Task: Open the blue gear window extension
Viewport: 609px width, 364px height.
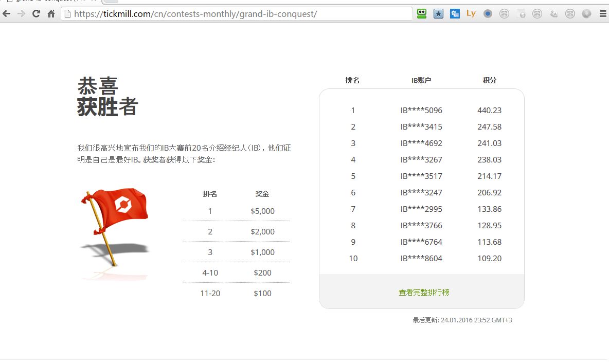Action: (455, 14)
